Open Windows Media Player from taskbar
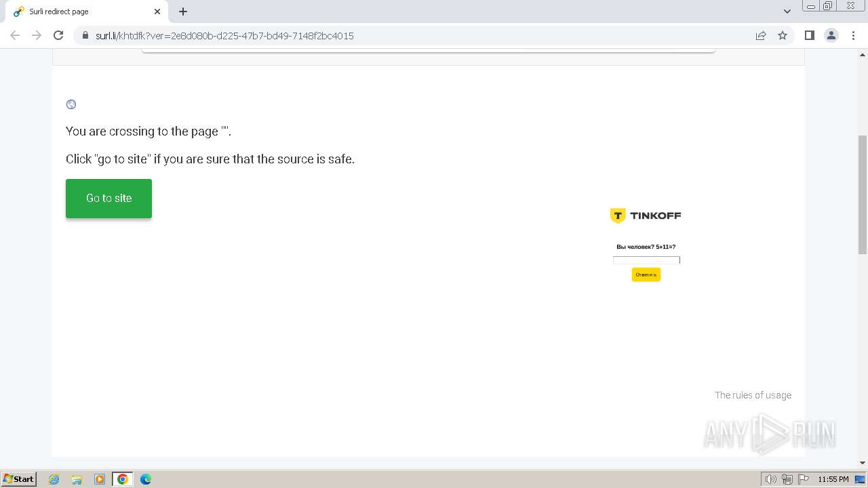 [100, 479]
